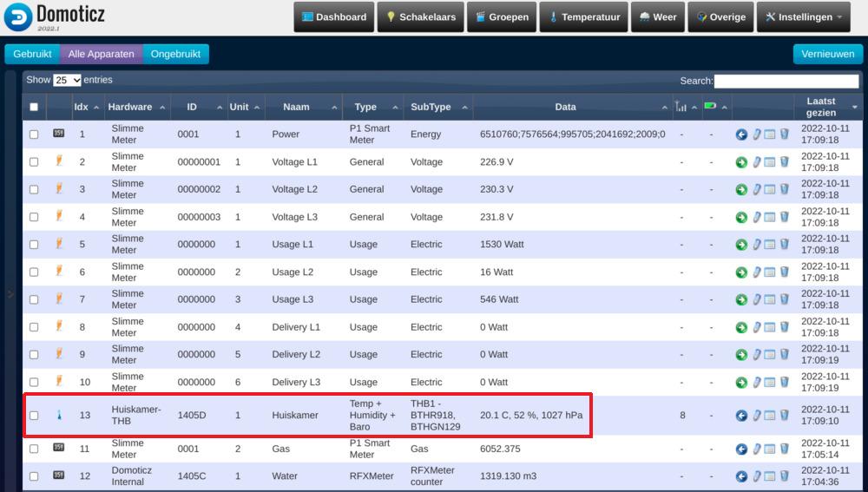Click lightning icon in Usage L1 row
Image resolution: width=868 pixels, height=492 pixels.
(x=59, y=244)
